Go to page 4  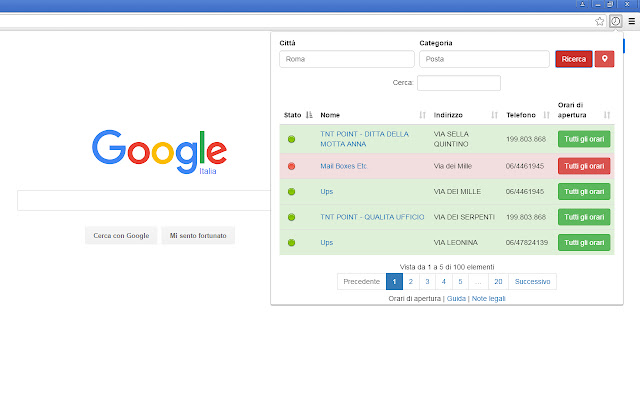[x=444, y=282]
